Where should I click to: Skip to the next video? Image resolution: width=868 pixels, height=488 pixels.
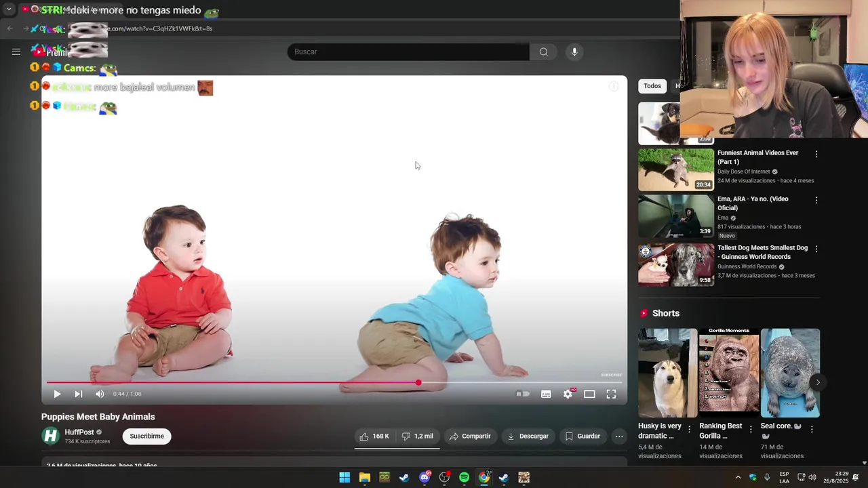[79, 394]
